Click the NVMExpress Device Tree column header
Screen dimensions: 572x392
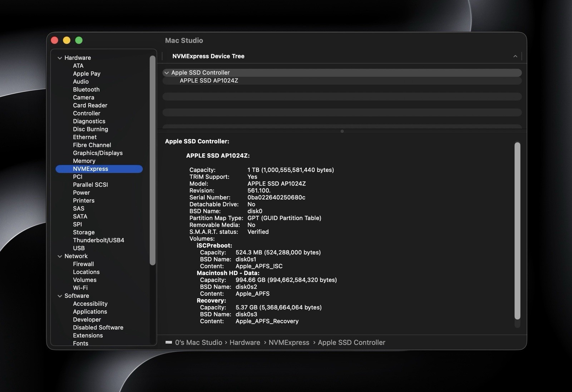pyautogui.click(x=208, y=56)
